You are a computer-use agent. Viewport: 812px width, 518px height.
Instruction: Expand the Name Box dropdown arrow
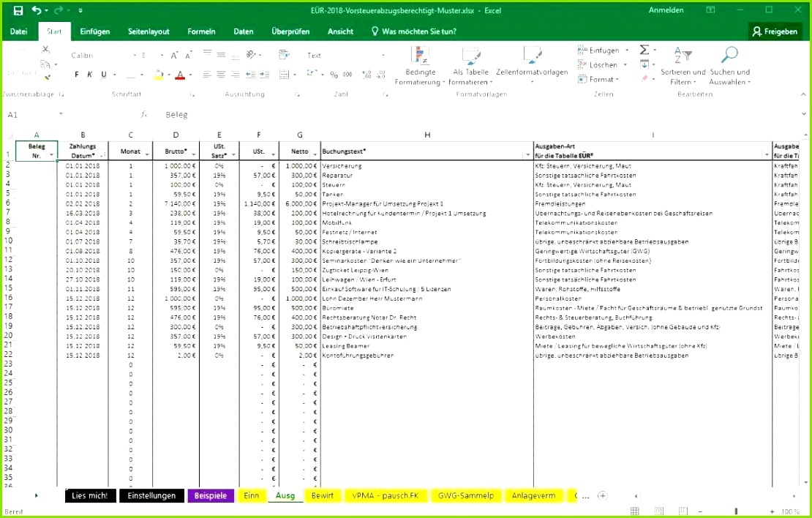[x=61, y=114]
